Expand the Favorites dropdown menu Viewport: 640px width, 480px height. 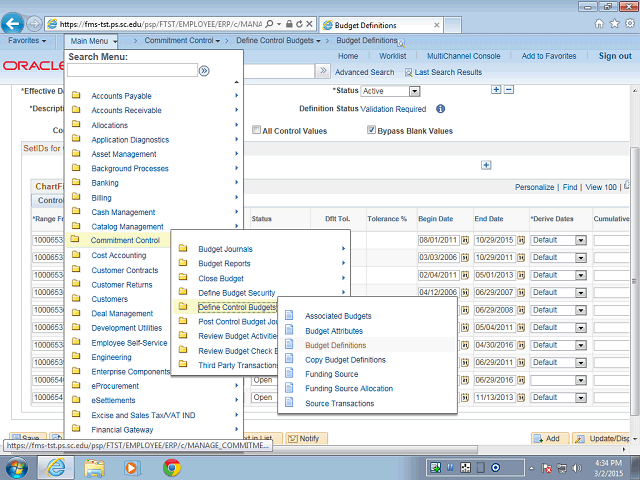click(27, 41)
